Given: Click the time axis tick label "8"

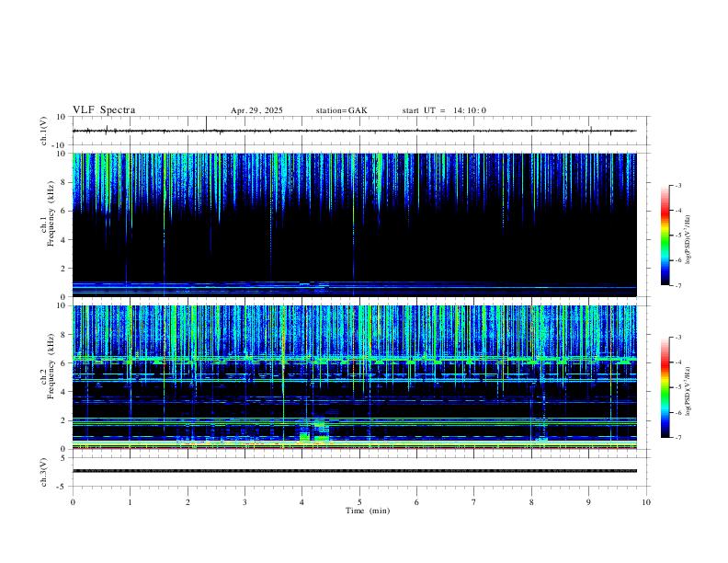Looking at the screenshot, I should pyautogui.click(x=531, y=502).
